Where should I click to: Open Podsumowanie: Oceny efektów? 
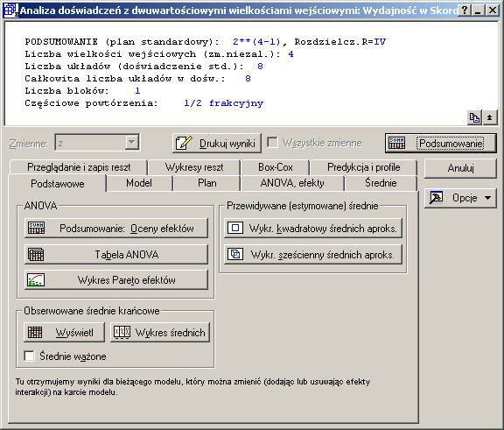116,229
